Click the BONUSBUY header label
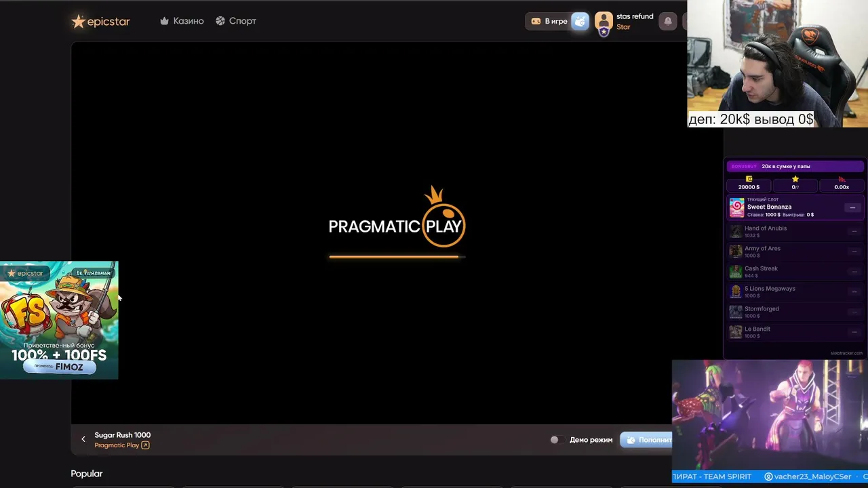 (744, 166)
